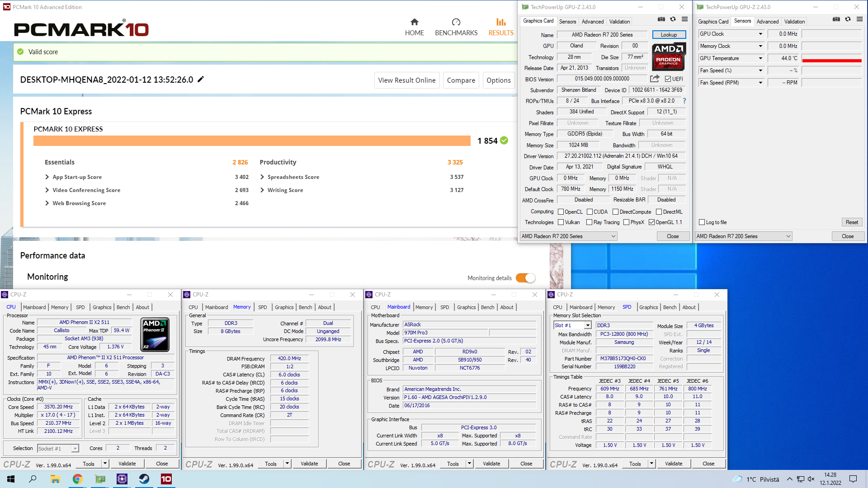This screenshot has width=868, height=488.
Task: Toggle Ray Tracing checkbox
Action: [x=589, y=222]
